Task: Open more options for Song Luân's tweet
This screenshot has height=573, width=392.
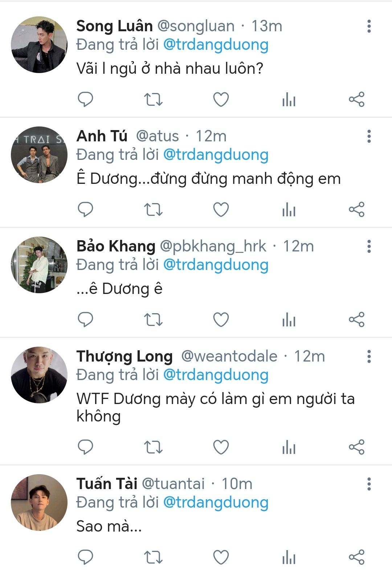Action: (369, 27)
